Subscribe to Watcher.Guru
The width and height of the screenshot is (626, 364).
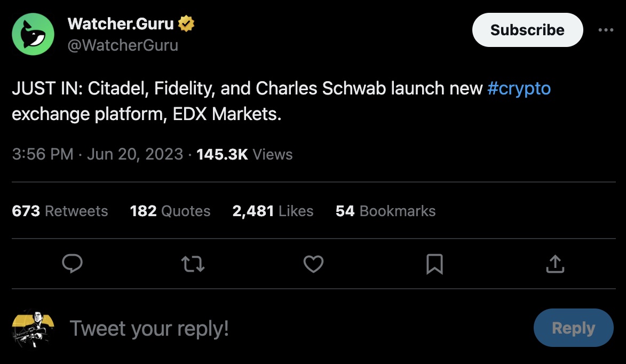pos(527,30)
